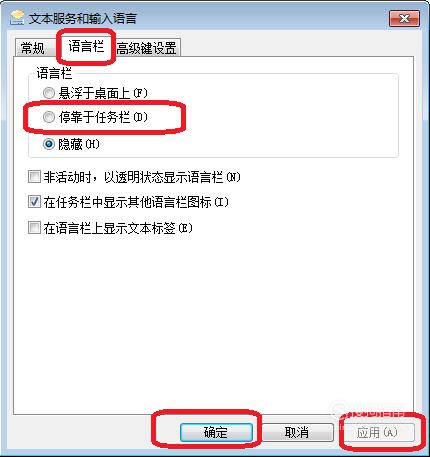The image size is (430, 457).
Task: Choose the 停靠于任务栏 radio circle
Action: pos(49,117)
